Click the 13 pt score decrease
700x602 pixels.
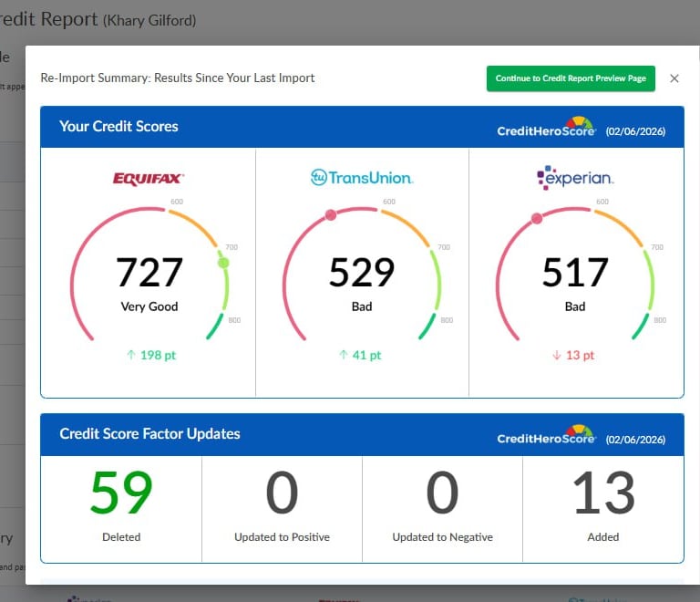pos(580,356)
